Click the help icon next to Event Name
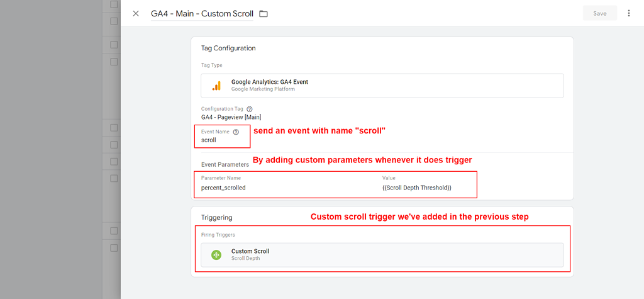Screen dimensions: 644x299 pos(236,132)
